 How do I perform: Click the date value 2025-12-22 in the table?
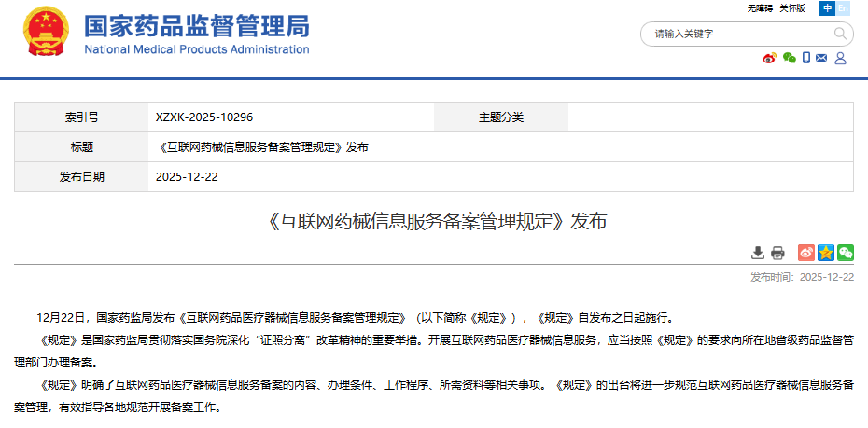(x=187, y=177)
